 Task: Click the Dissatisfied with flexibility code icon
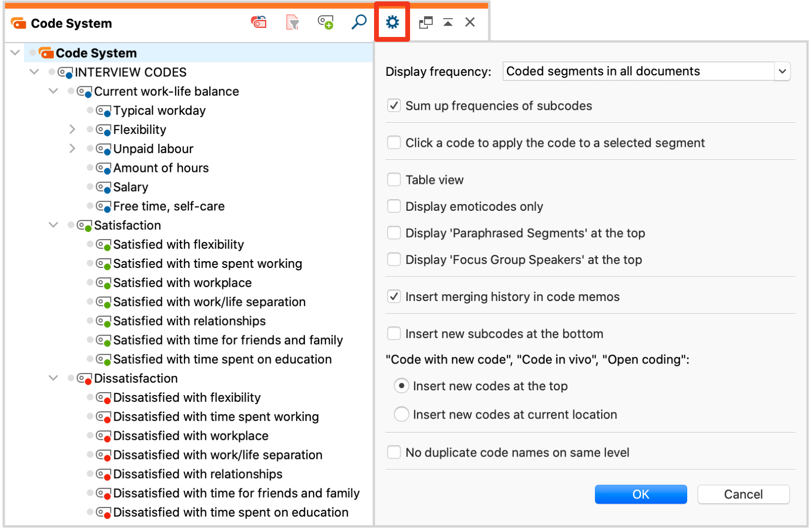click(x=104, y=398)
